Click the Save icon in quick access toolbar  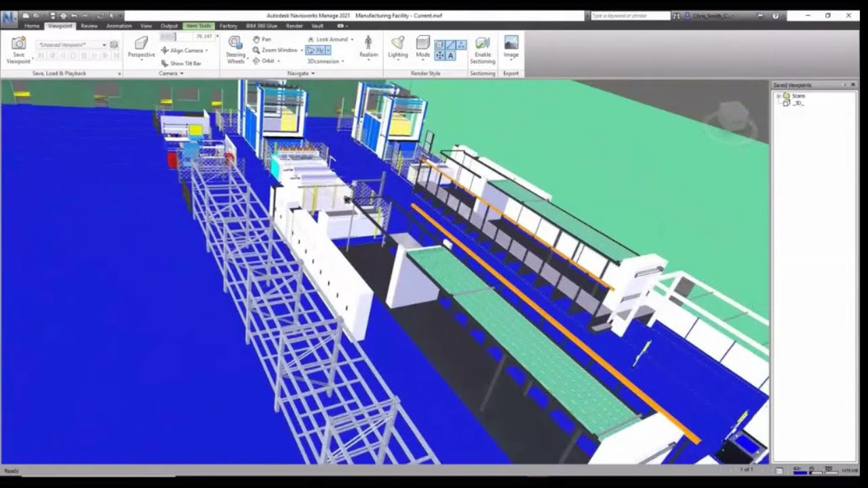(x=53, y=15)
